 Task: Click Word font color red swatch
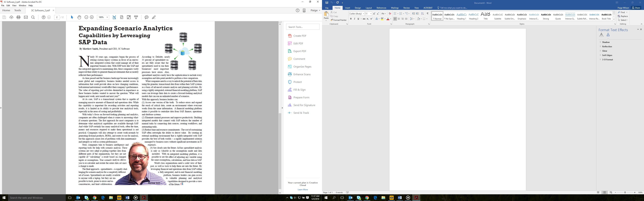pos(388,19)
